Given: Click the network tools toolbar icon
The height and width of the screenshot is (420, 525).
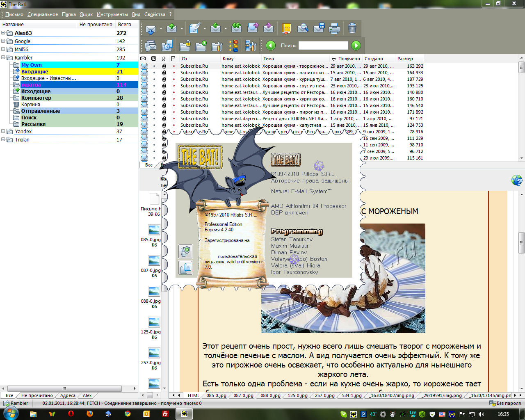Looking at the screenshot, I should [x=251, y=46].
